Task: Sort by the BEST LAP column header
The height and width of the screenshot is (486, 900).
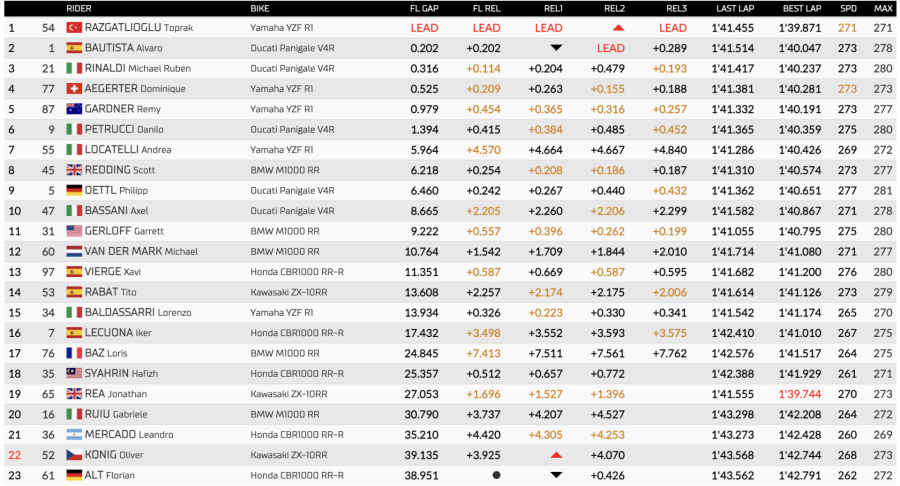Action: click(801, 8)
